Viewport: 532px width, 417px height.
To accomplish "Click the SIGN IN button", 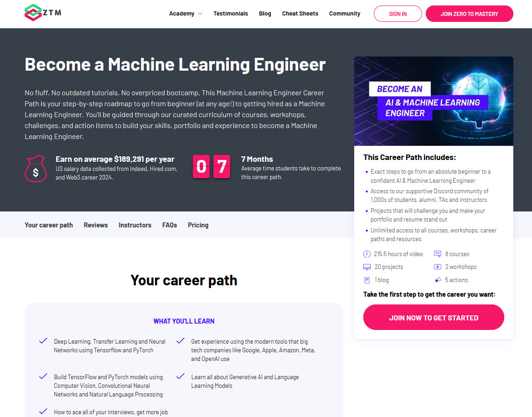I will 398,14.
